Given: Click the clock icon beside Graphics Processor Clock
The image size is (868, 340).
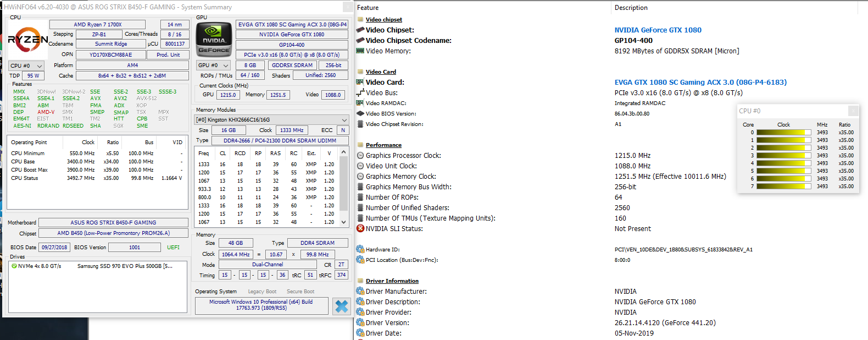Looking at the screenshot, I should 360,155.
